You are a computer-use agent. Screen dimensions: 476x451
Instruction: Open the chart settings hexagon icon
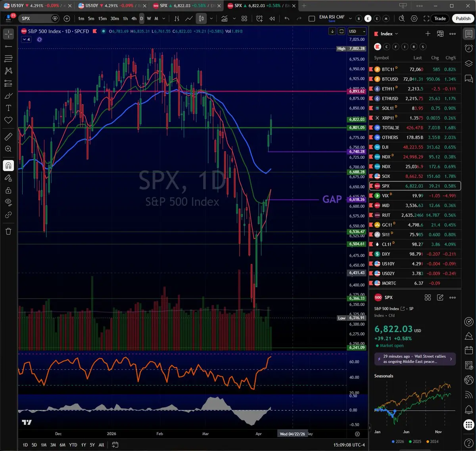pos(414,18)
